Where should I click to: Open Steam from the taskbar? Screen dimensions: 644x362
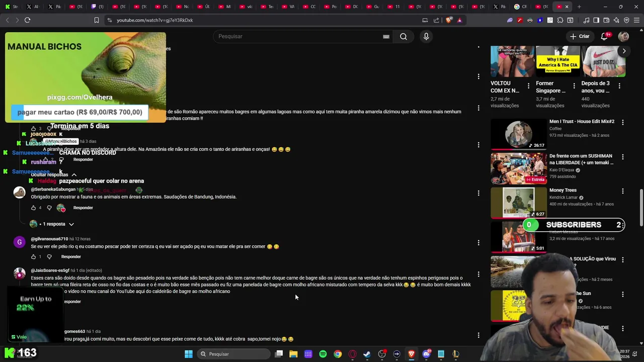(367, 354)
